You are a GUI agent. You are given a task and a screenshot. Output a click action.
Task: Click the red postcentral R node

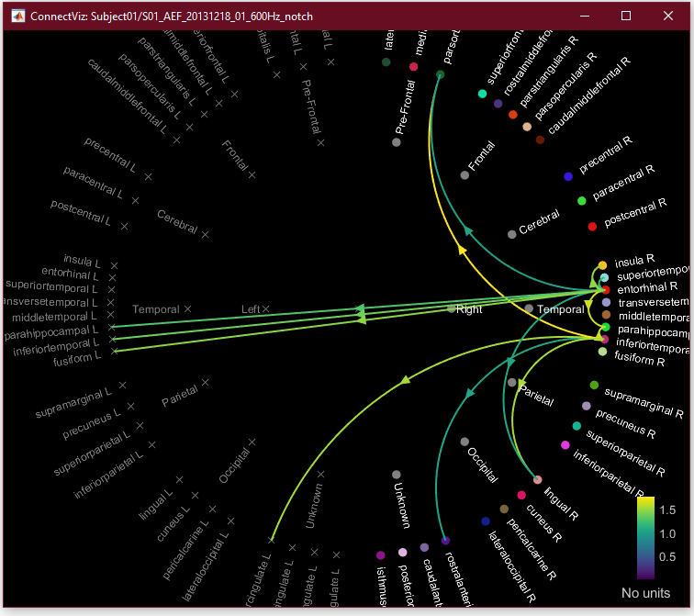pos(592,226)
